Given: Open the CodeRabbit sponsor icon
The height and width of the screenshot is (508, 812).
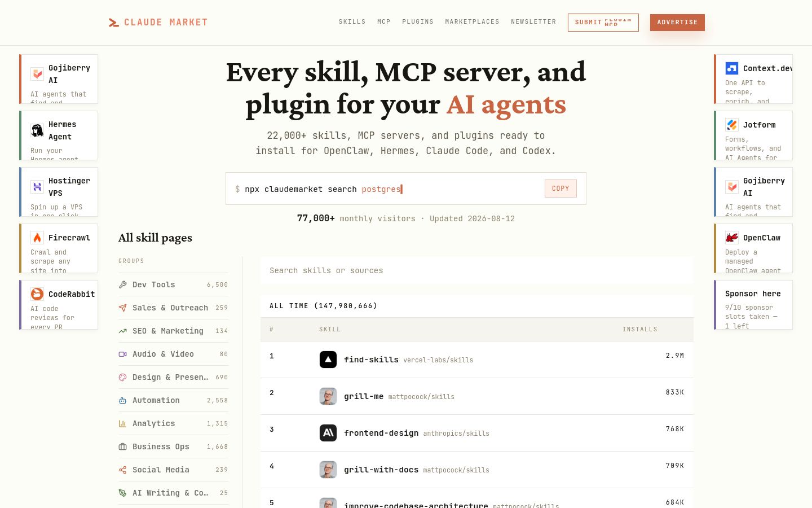Looking at the screenshot, I should point(37,294).
